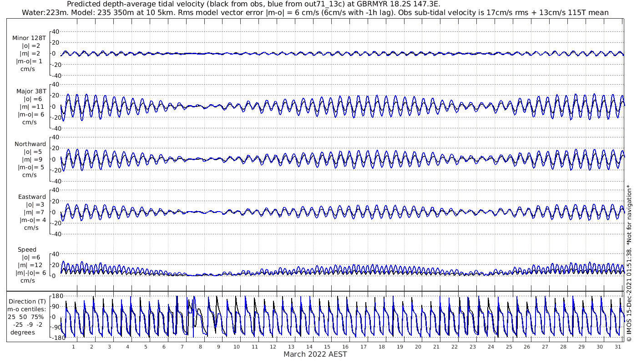Click the '180' tick on Direction axis
637x364 pixels.
[57, 296]
